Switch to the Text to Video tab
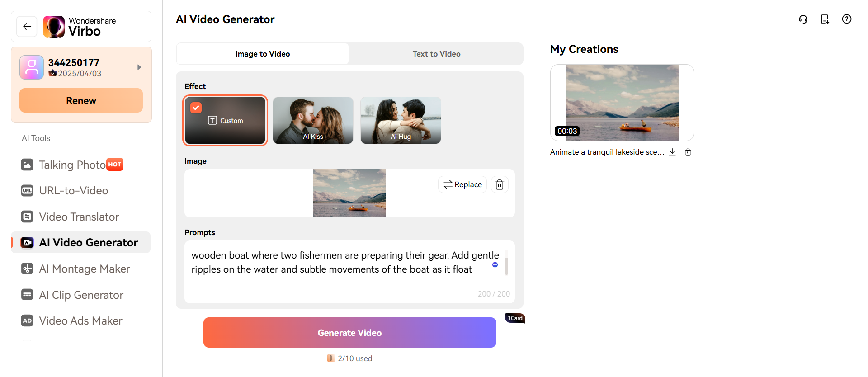This screenshot has width=868, height=377. click(436, 54)
